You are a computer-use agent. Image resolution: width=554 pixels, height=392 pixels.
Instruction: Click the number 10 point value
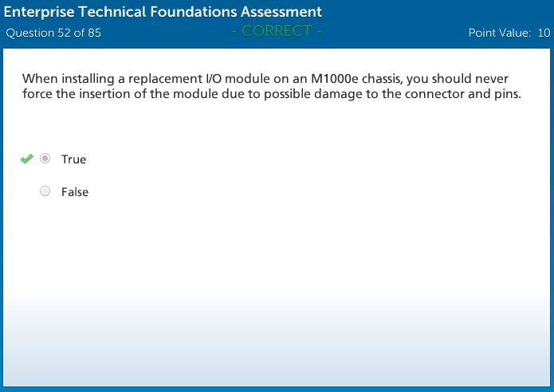tap(544, 33)
